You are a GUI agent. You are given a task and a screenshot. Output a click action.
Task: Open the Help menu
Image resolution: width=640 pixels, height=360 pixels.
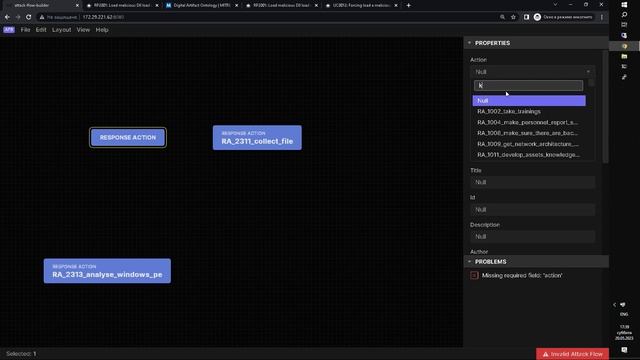pos(102,30)
